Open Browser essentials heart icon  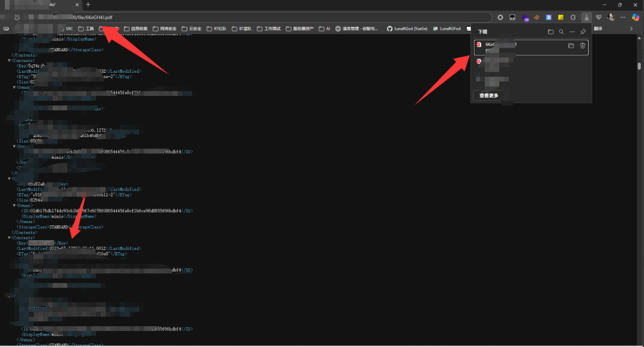coord(599,17)
